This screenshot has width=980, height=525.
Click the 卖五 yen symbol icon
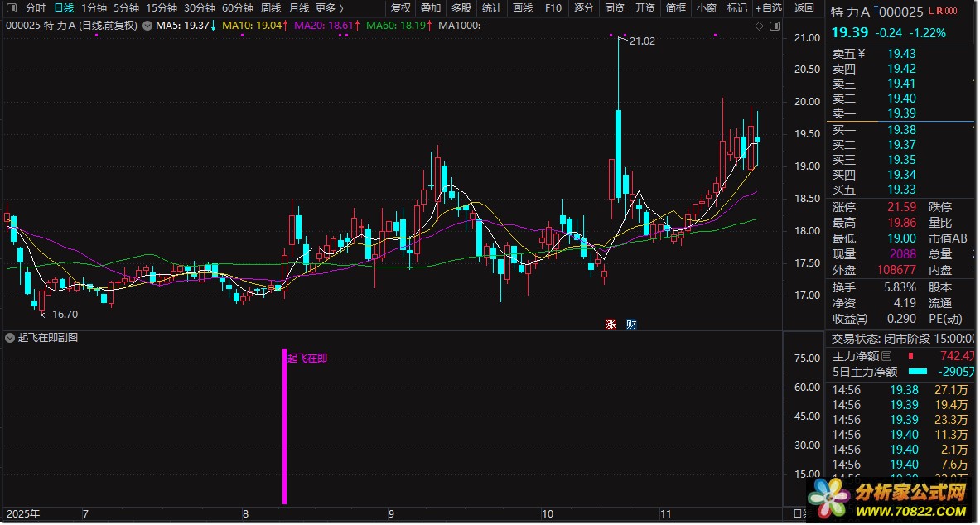click(862, 54)
